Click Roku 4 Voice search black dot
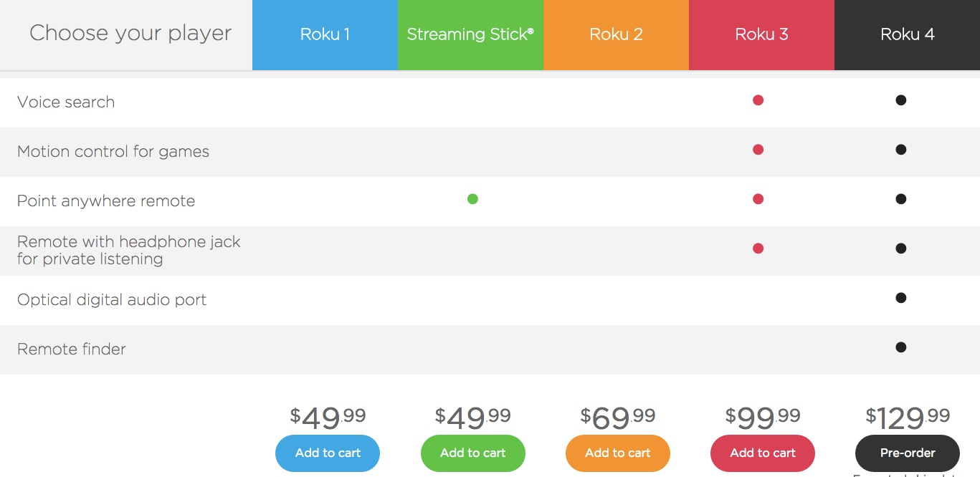 click(x=901, y=100)
